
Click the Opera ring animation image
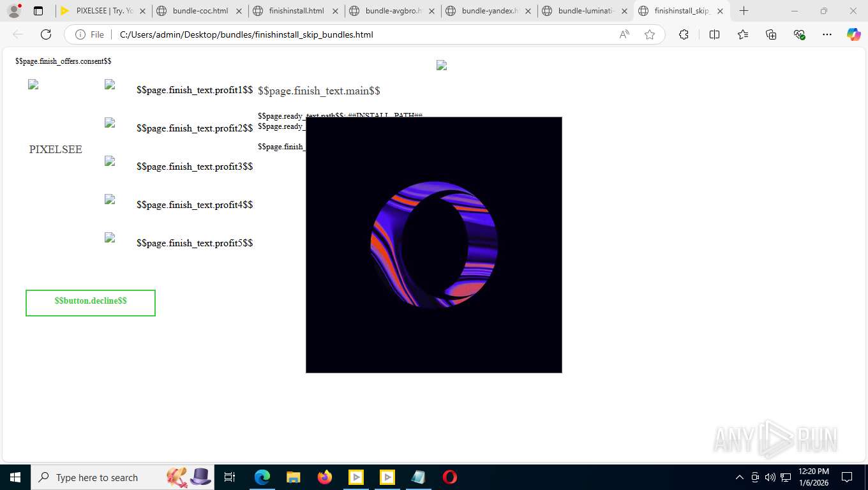point(434,245)
